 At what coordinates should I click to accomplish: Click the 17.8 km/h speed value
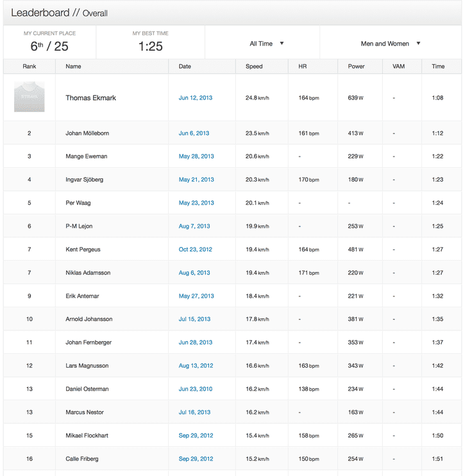257,319
